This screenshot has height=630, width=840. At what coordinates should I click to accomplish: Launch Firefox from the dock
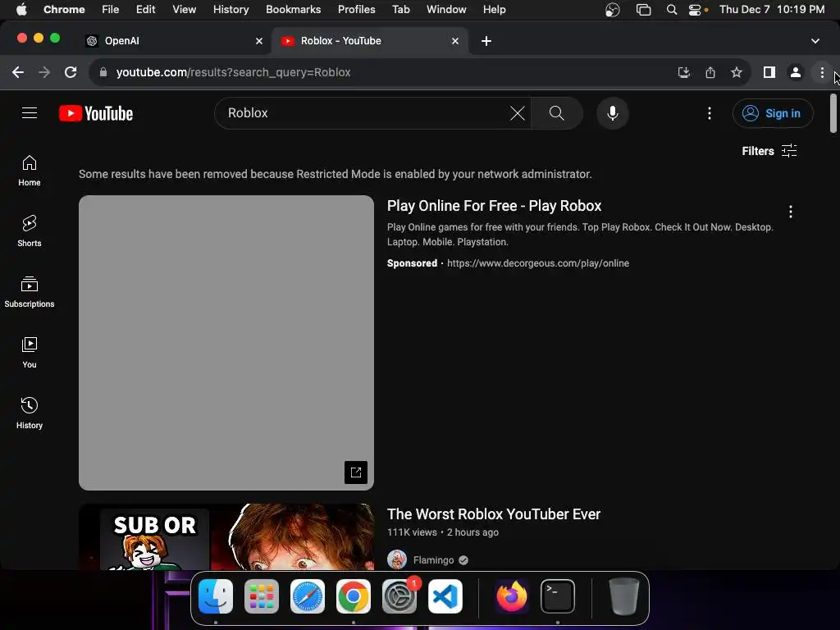coord(512,596)
